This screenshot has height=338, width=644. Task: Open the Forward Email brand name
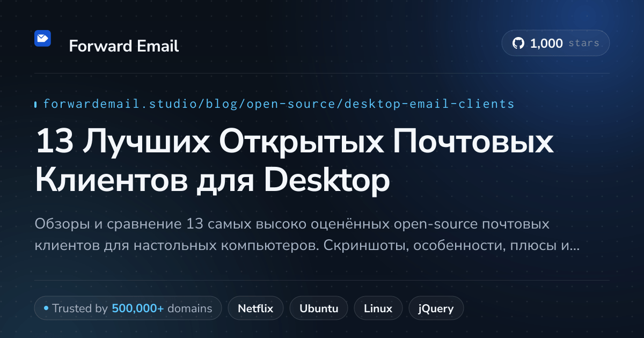click(x=124, y=46)
